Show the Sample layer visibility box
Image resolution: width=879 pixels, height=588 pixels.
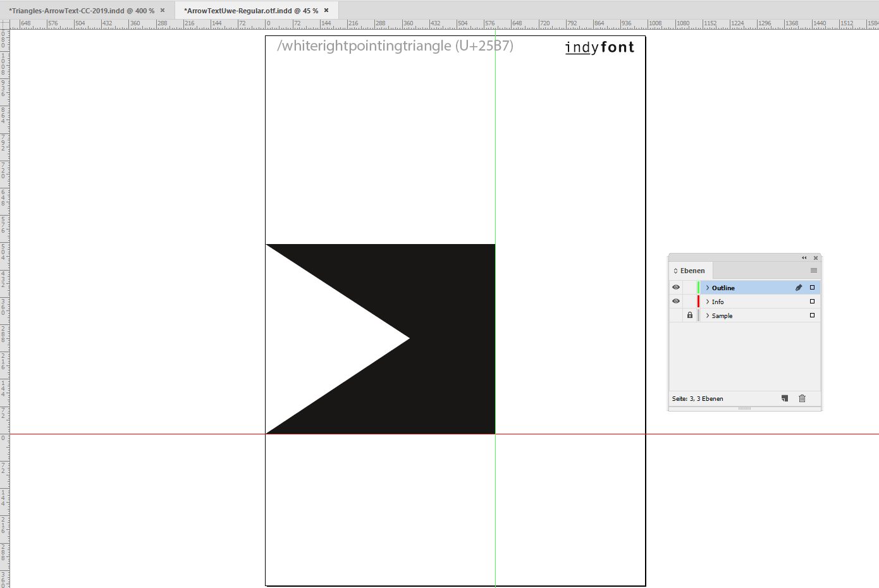pos(676,315)
